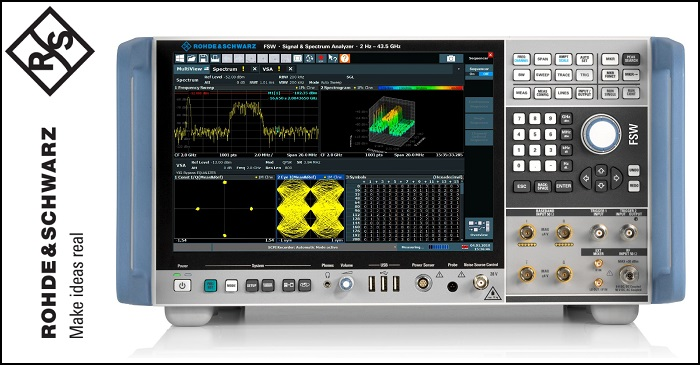Screen dimensions: 700x365
Task: Turn the volume knob
Action: pos(346,284)
